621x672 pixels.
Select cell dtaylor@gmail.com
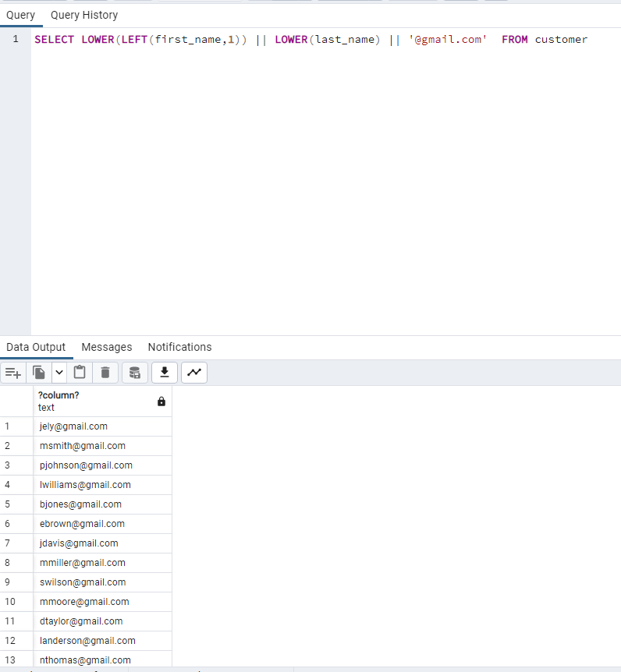pyautogui.click(x=102, y=621)
